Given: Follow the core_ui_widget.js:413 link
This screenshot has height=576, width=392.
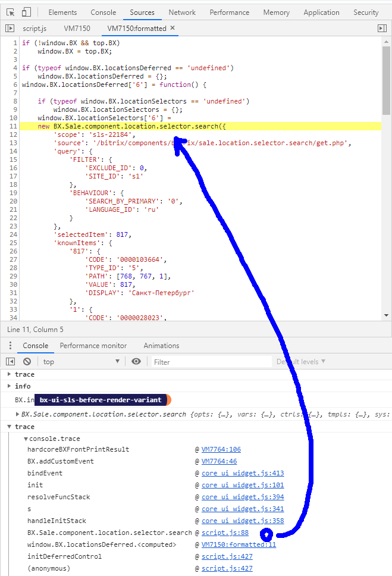Looking at the screenshot, I should [242, 473].
